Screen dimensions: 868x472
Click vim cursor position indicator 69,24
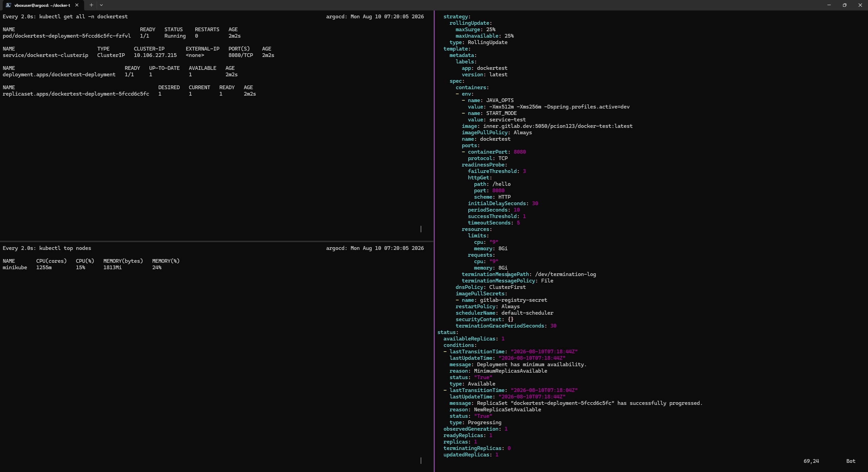click(x=811, y=461)
